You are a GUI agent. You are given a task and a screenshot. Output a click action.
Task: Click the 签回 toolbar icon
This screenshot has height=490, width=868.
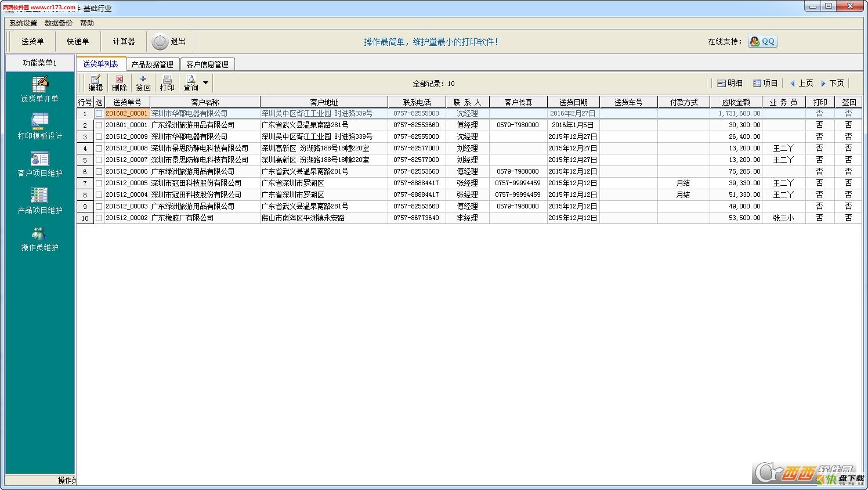(x=143, y=83)
